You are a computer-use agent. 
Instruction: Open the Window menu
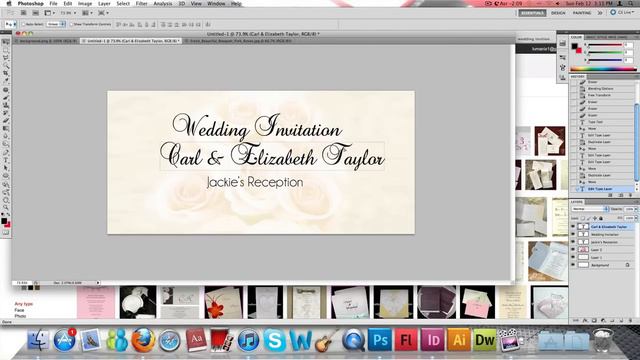tap(216, 3)
